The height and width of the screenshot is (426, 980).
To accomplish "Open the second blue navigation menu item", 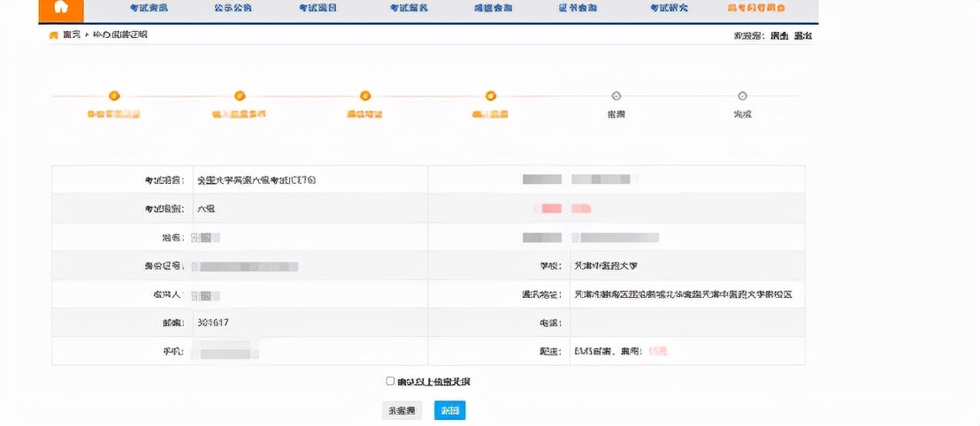I will (233, 8).
